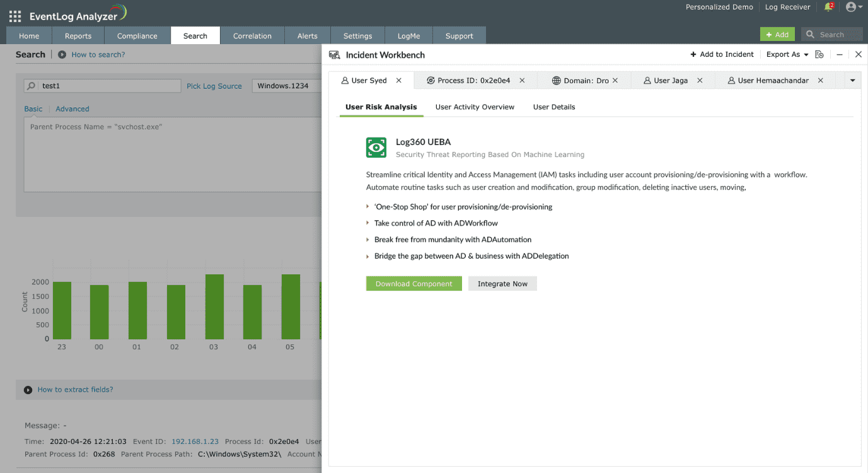This screenshot has height=473, width=868.
Task: Click the test1 search input field
Action: [x=102, y=86]
